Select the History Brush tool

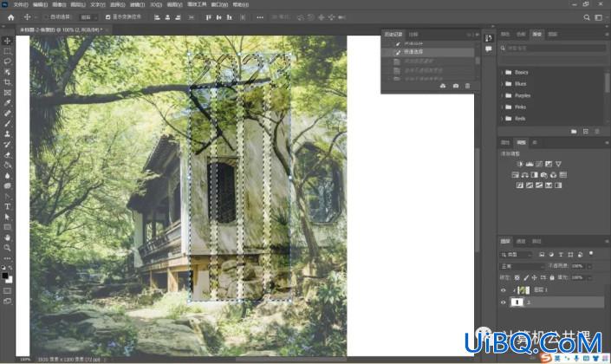pos(7,145)
